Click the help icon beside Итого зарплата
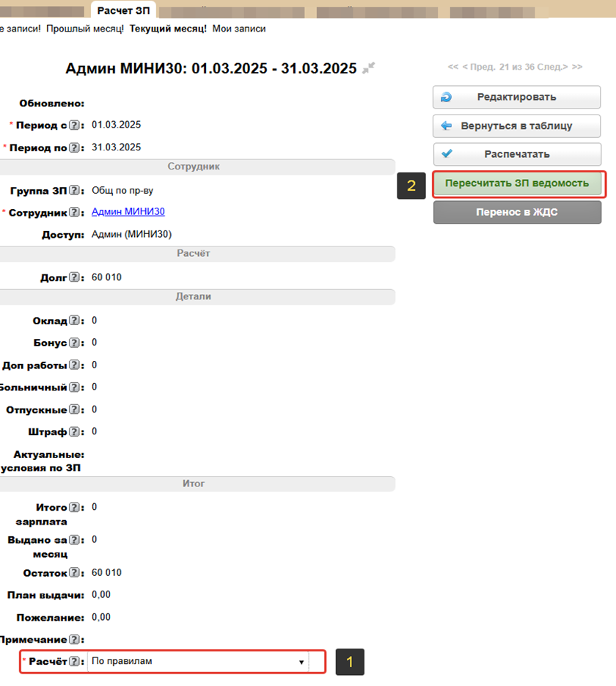The width and height of the screenshot is (616, 686). [x=74, y=508]
